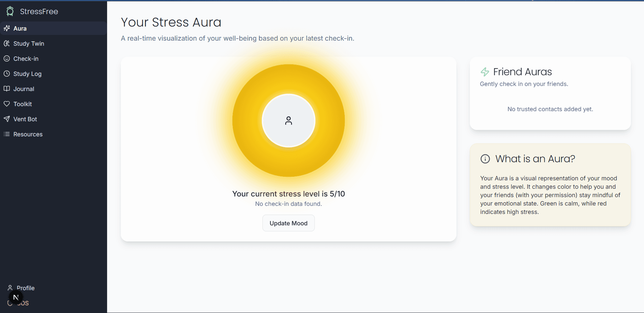The image size is (644, 313).
Task: Click the StressFree app title text
Action: [x=39, y=11]
